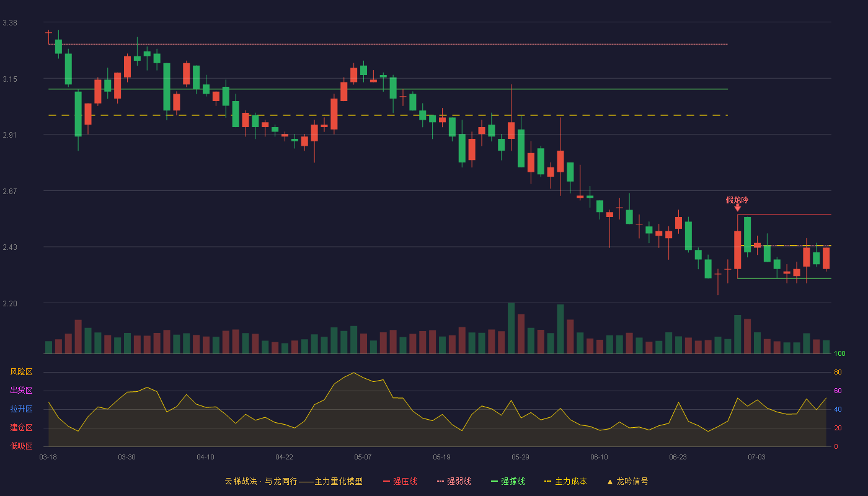This screenshot has width=868, height=496.
Task: Toggle the 主力成本 legend item
Action: click(565, 481)
